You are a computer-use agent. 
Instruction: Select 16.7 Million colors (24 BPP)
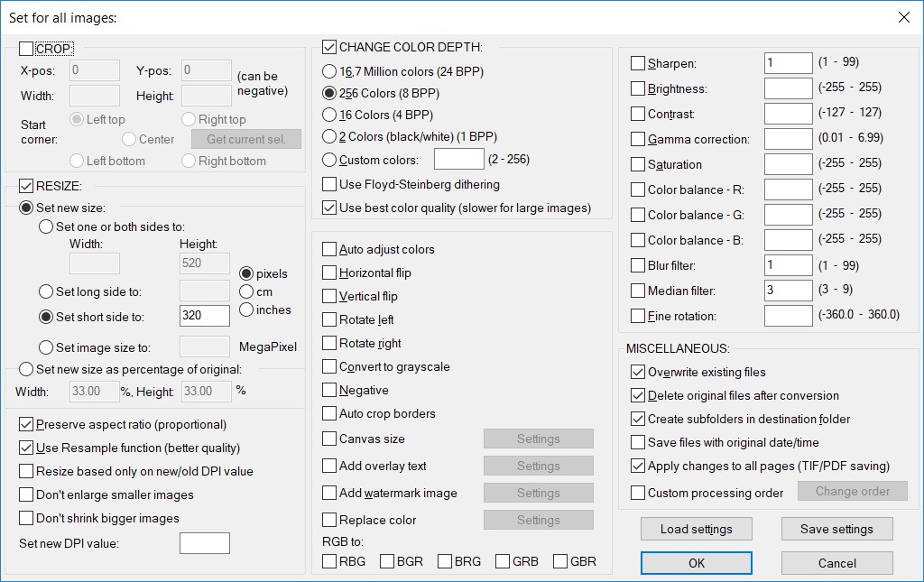330,70
